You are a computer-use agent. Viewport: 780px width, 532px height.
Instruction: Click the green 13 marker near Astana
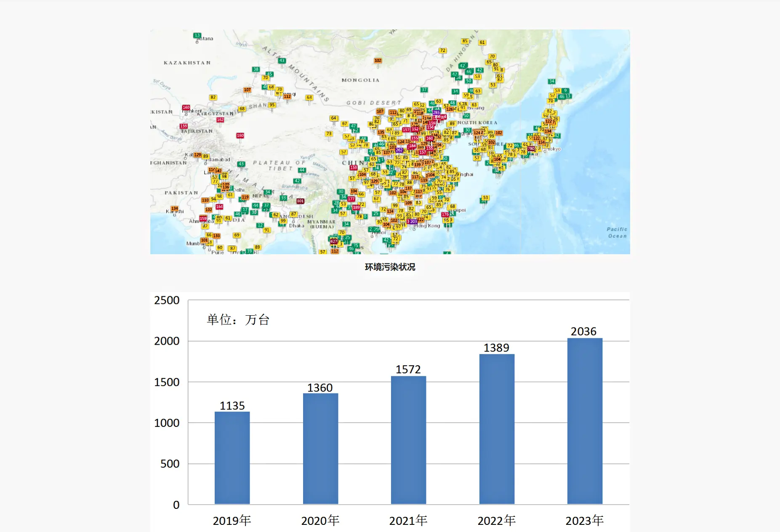coord(197,36)
